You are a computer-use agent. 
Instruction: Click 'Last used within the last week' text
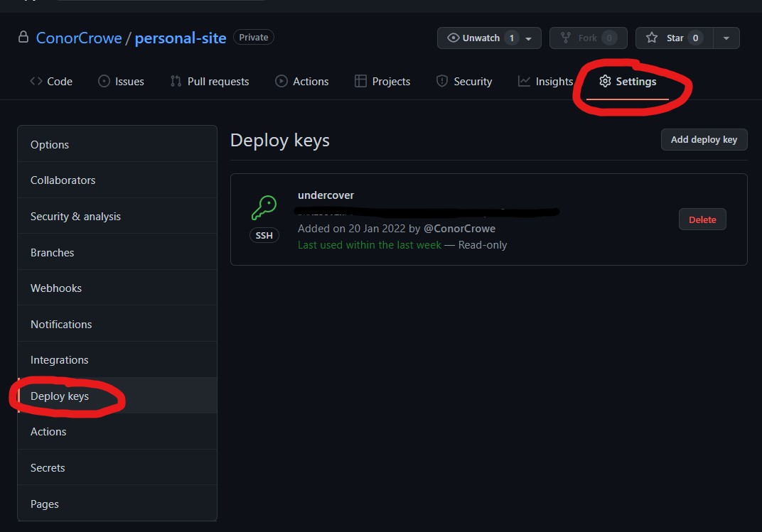(370, 245)
